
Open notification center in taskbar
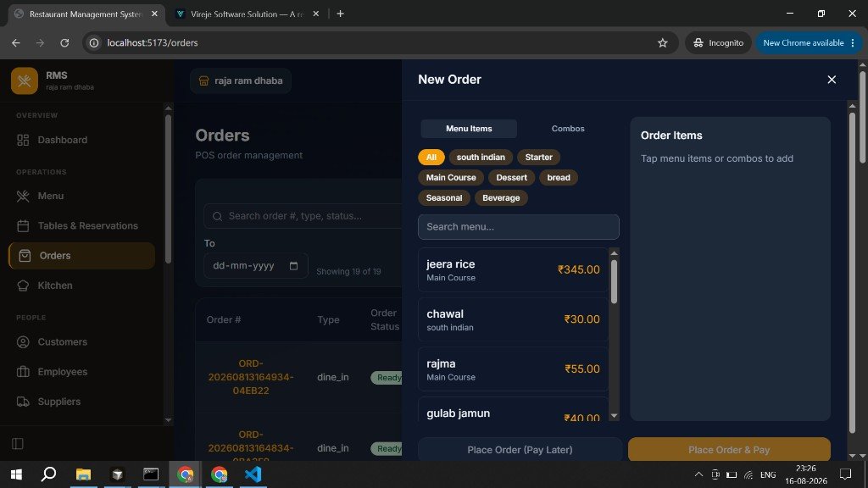[845, 474]
